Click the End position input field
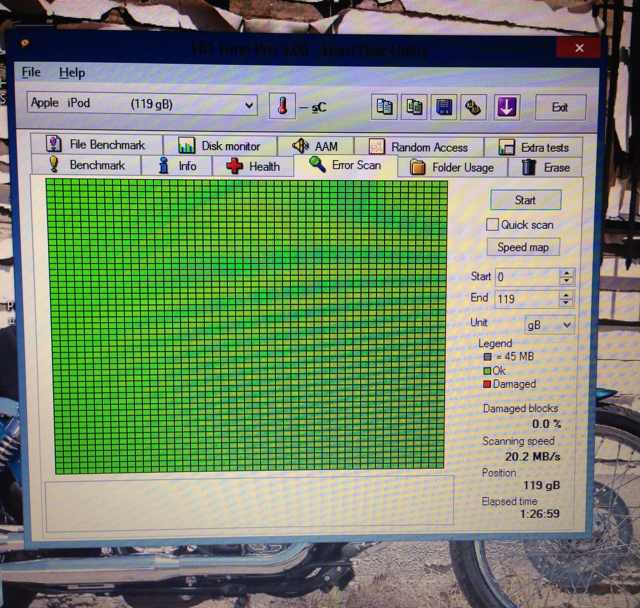 (525, 298)
